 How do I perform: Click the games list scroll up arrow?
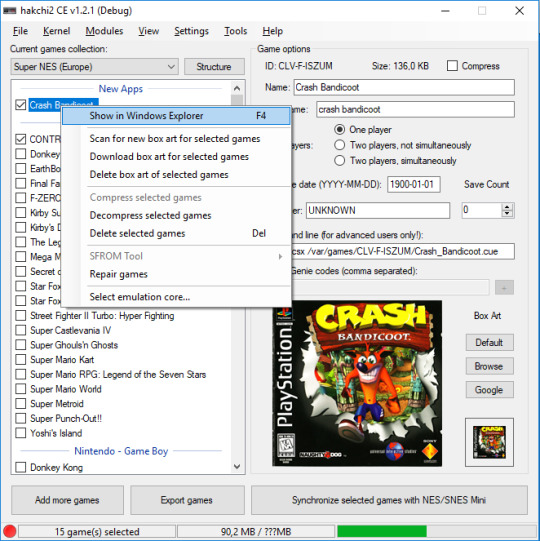[x=237, y=88]
